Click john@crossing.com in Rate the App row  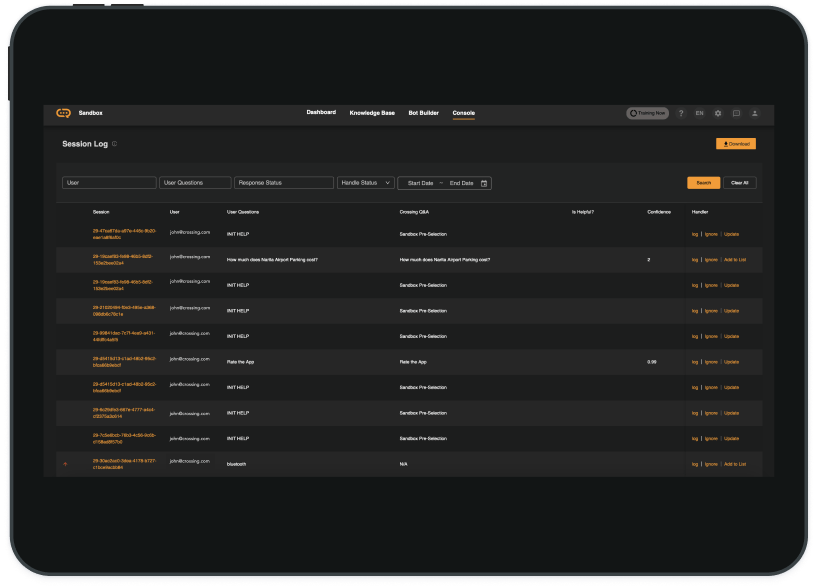[190, 359]
